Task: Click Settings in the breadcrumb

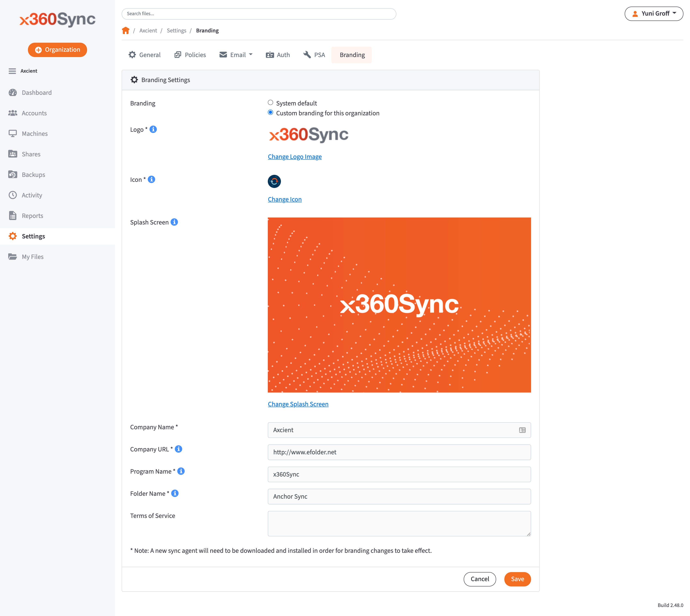Action: [176, 30]
